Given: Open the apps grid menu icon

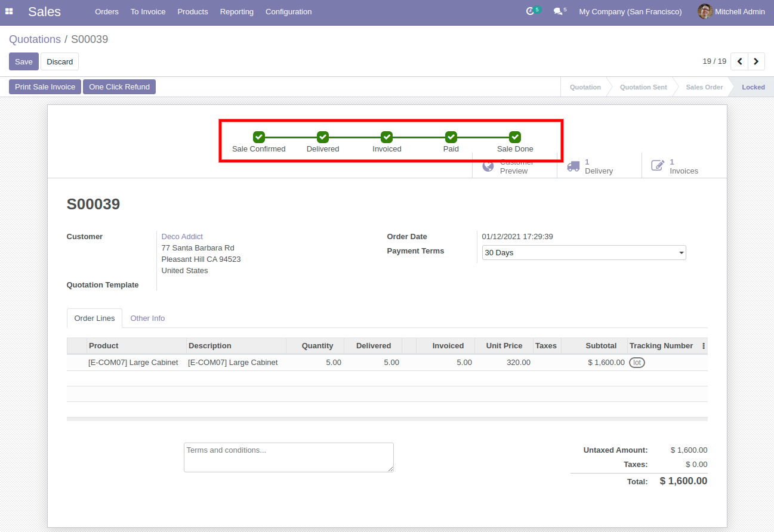Looking at the screenshot, I should (9, 11).
